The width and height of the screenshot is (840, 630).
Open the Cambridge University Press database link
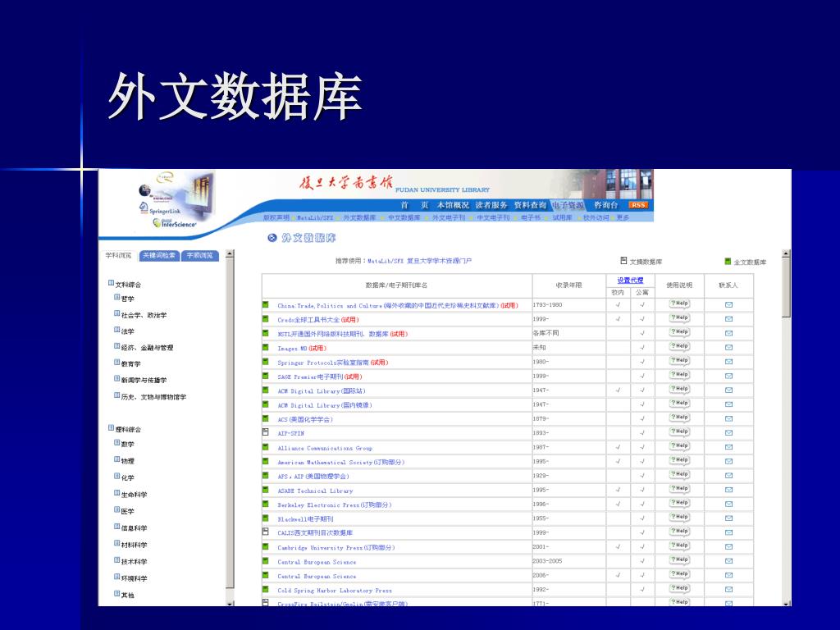[336, 547]
